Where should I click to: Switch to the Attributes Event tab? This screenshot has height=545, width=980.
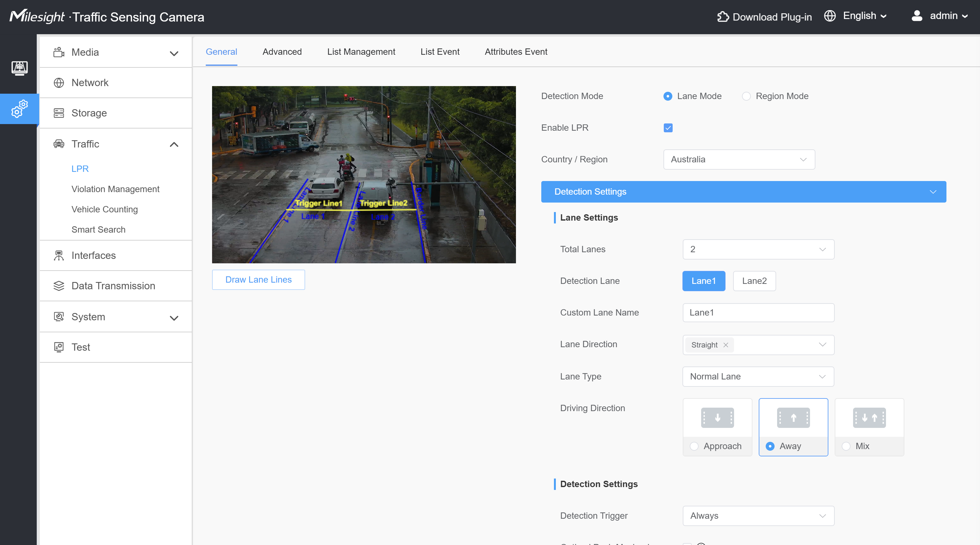coord(516,52)
